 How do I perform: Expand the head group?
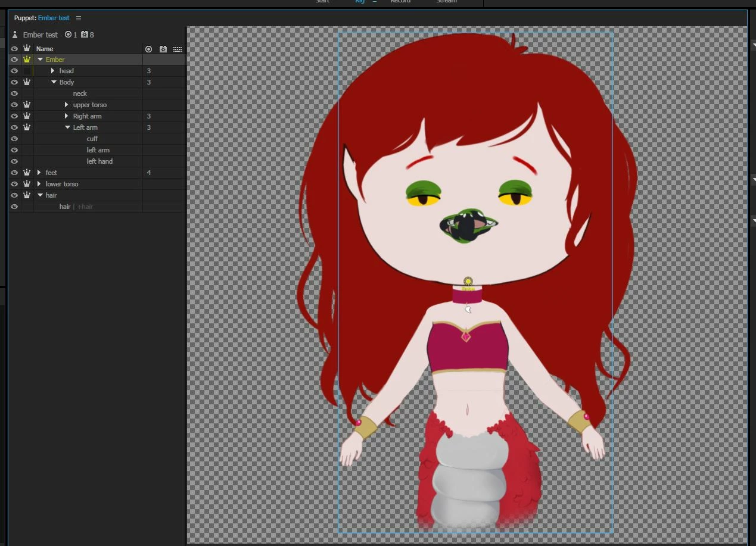(53, 71)
